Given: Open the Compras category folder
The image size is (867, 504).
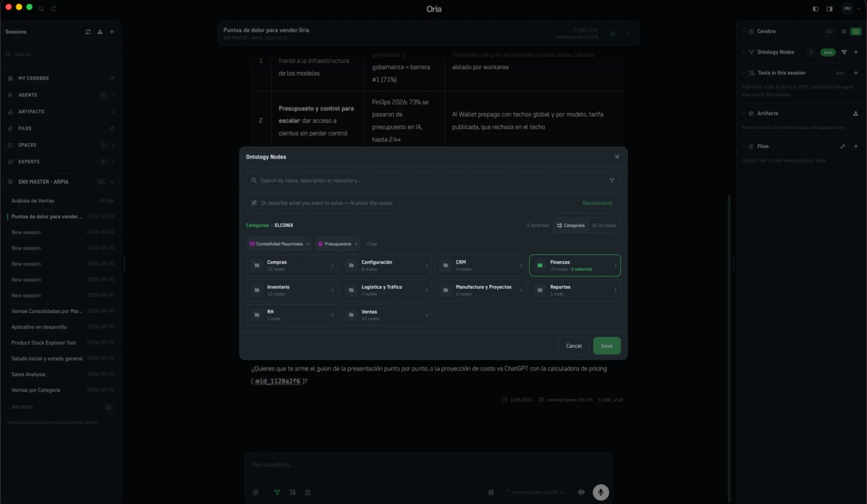Looking at the screenshot, I should tap(292, 265).
